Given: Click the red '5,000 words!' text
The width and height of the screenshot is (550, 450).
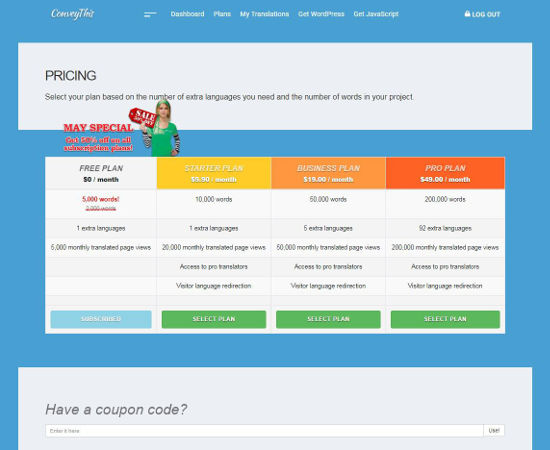Looking at the screenshot, I should tap(101, 199).
